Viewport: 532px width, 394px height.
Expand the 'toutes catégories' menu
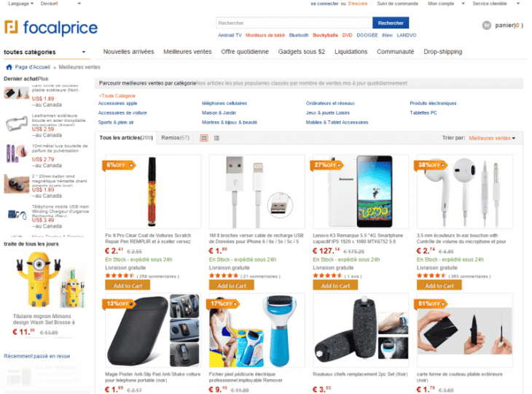point(44,52)
